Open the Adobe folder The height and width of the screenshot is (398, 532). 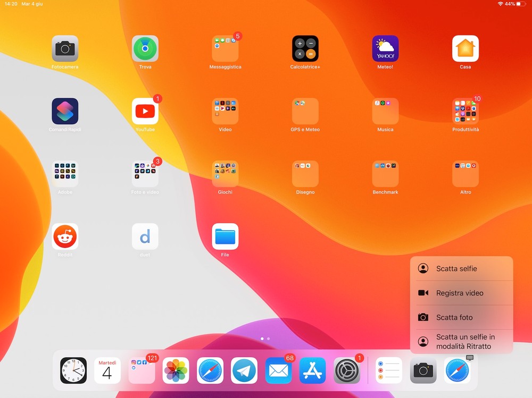[65, 174]
